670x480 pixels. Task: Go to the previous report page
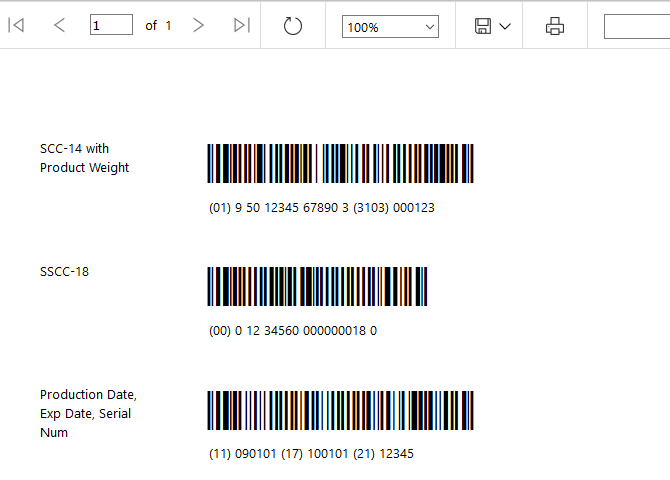tap(59, 25)
